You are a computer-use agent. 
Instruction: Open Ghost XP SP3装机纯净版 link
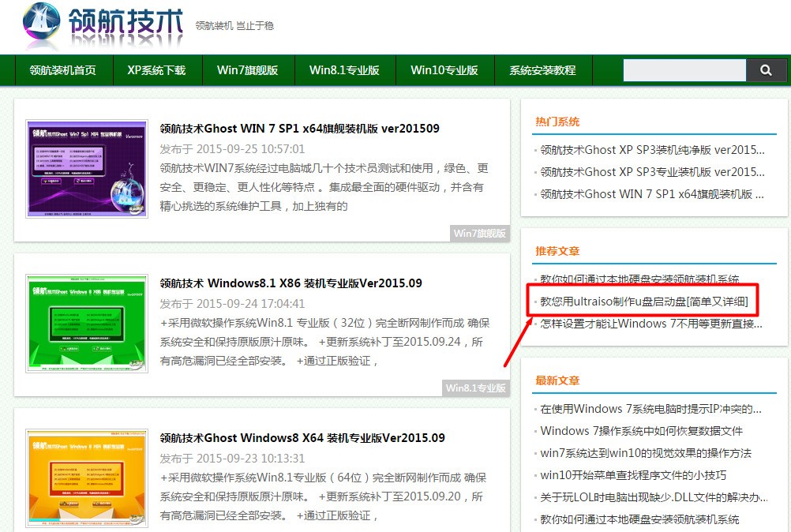(652, 149)
